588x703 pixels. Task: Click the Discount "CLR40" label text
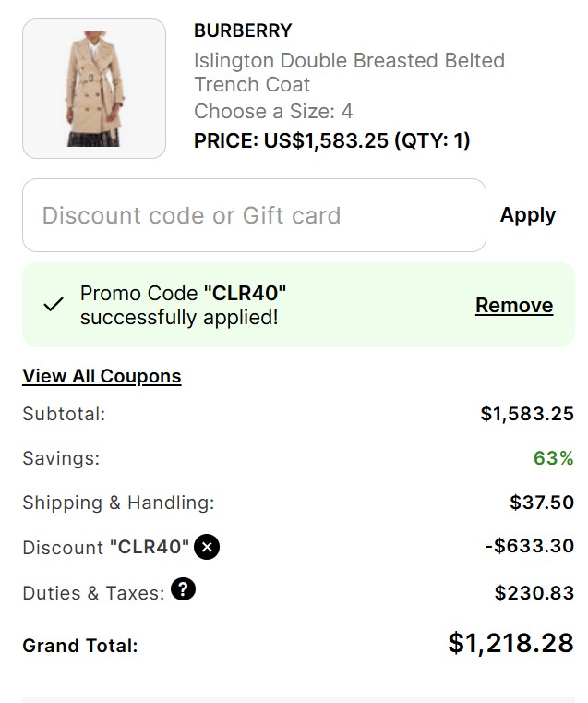[105, 548]
